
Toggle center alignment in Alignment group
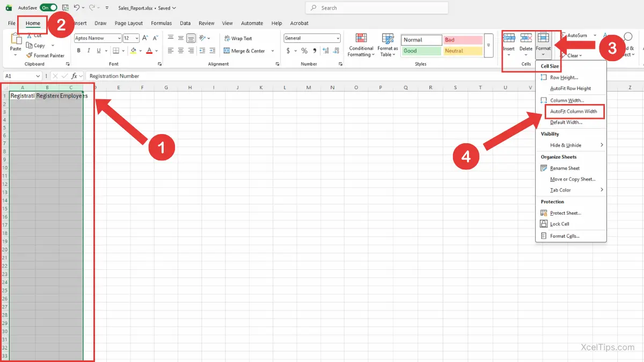[x=181, y=51]
